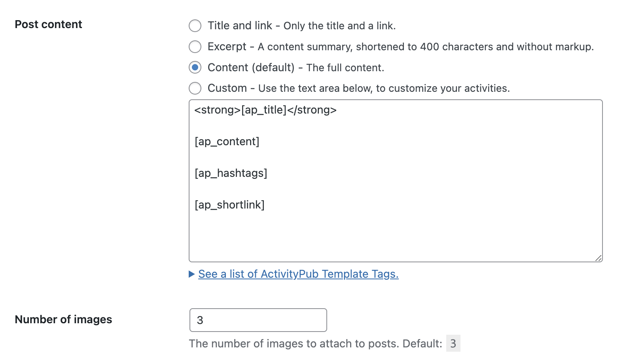This screenshot has height=364, width=629.
Task: Click the default value "3" code badge
Action: point(453,343)
